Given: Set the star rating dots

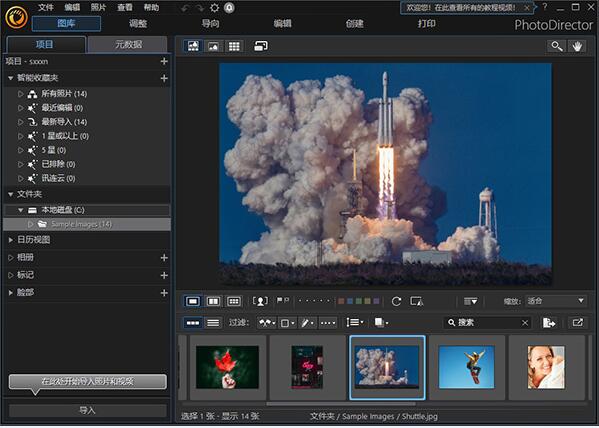Looking at the screenshot, I should [x=314, y=301].
